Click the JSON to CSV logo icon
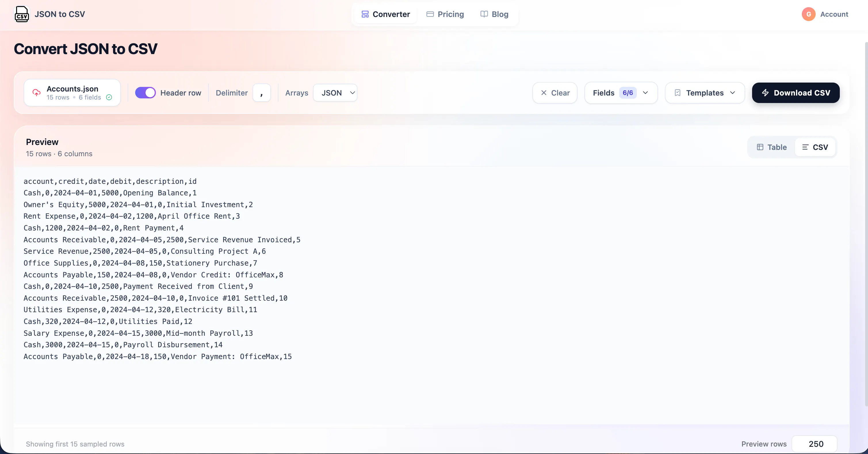 [x=22, y=14]
